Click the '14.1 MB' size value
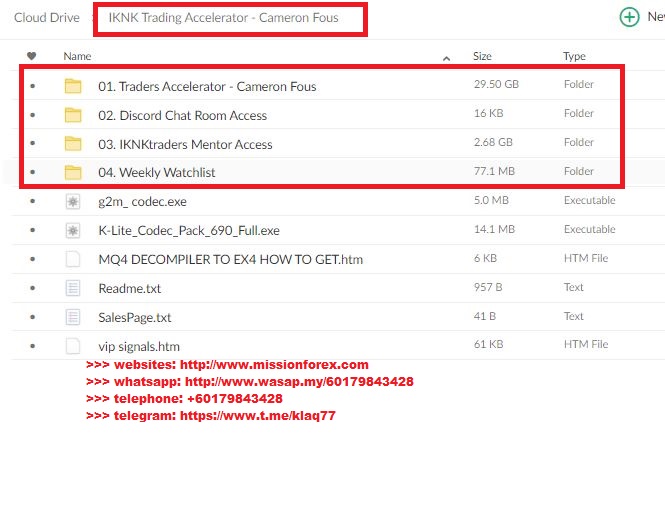Screen dimensions: 665x507 (495, 229)
